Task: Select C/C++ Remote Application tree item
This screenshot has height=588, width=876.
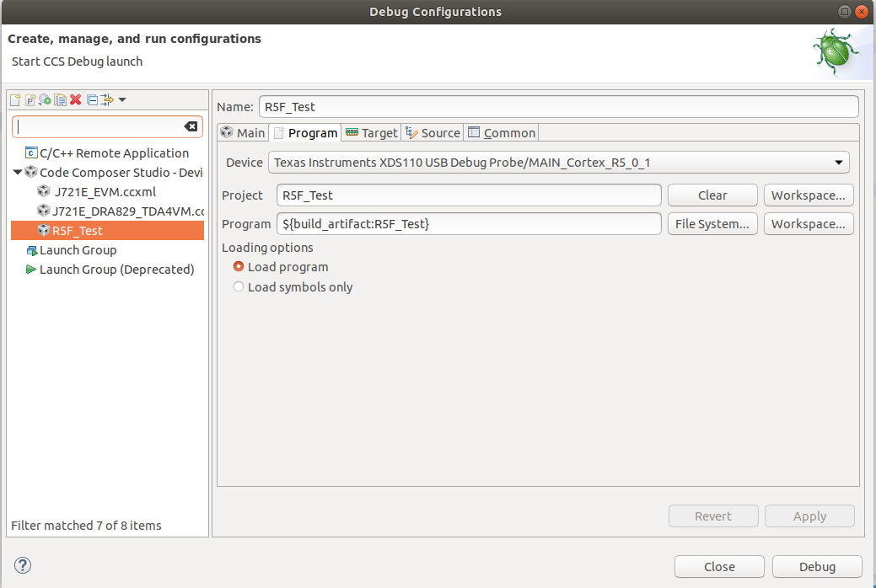Action: (114, 153)
